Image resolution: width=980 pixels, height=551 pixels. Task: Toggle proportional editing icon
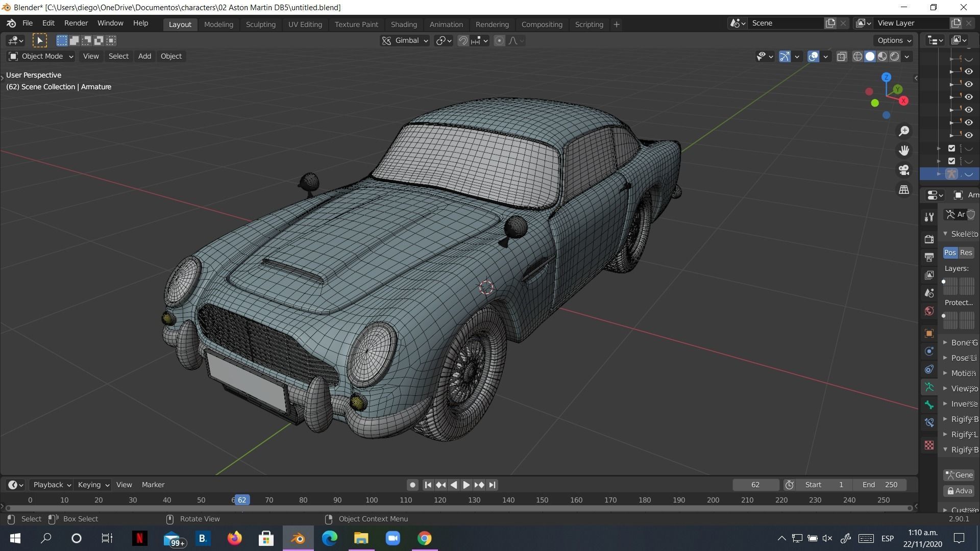[x=500, y=41]
